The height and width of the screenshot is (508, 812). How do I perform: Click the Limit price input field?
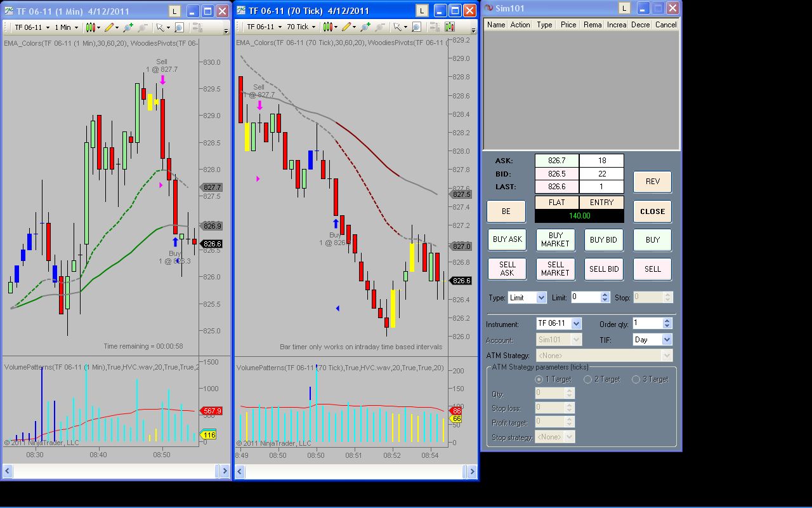click(x=586, y=297)
